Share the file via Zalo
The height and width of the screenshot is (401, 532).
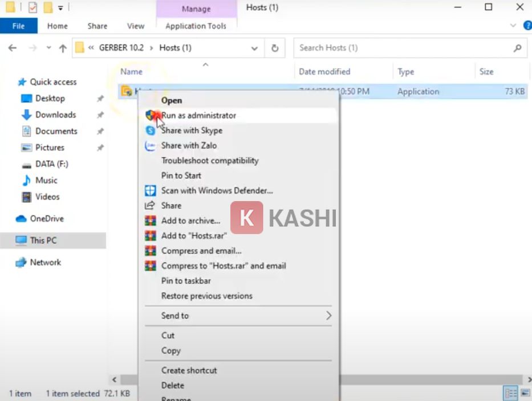[x=188, y=145]
